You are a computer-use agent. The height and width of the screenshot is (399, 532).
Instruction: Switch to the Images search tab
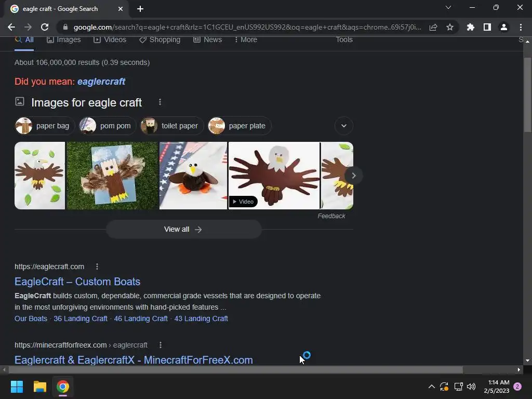click(x=64, y=39)
